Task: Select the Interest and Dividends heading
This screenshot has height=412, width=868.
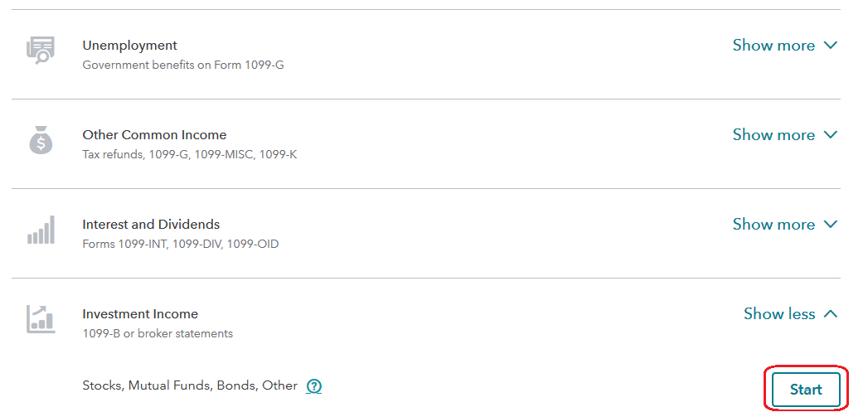Action: 151,225
